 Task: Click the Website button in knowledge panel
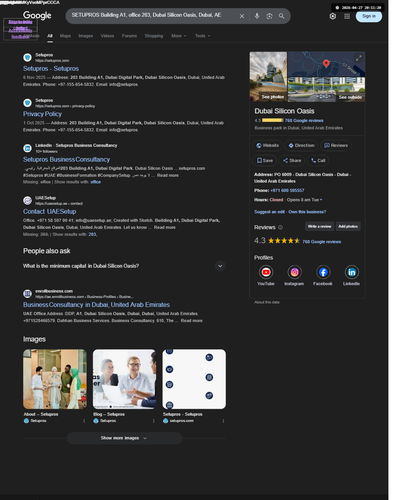click(267, 146)
